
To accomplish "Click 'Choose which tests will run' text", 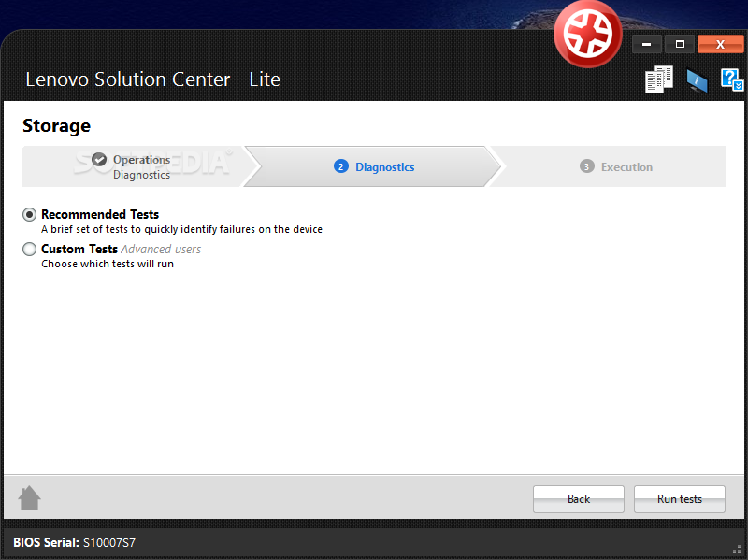I will 108,264.
